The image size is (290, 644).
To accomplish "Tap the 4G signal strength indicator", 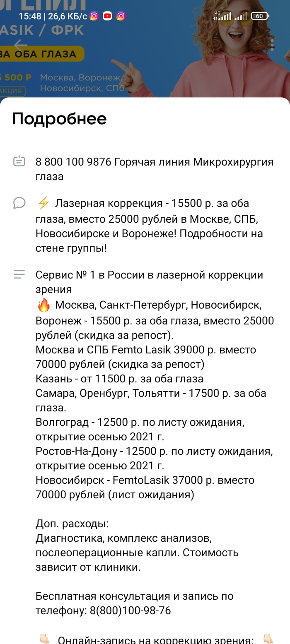I will click(222, 16).
